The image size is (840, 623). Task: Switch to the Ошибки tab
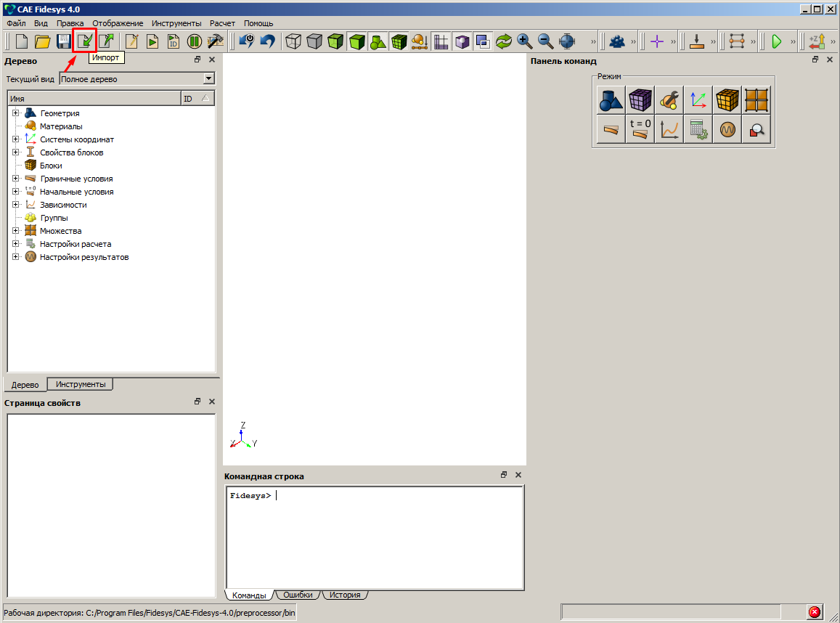pos(298,595)
